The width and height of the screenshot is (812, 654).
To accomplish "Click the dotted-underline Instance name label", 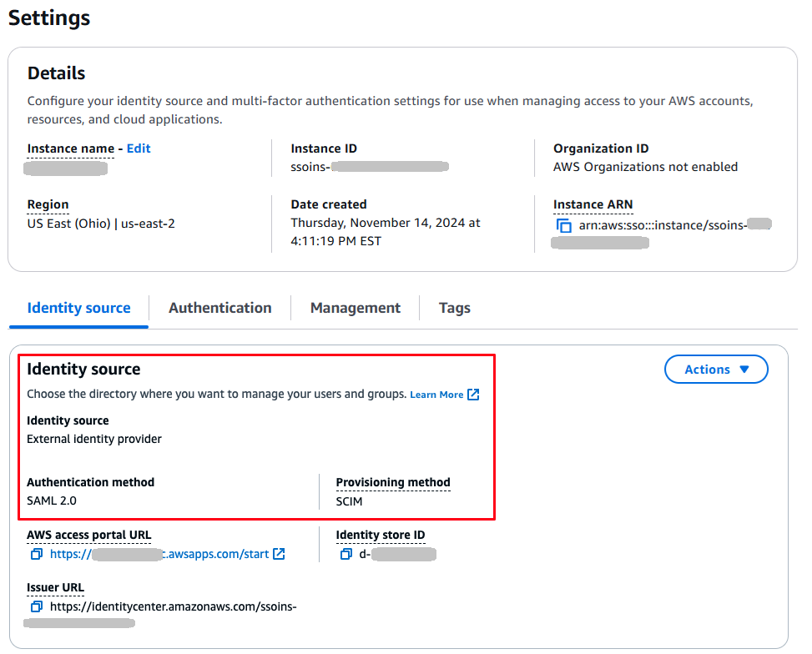I will (x=70, y=148).
